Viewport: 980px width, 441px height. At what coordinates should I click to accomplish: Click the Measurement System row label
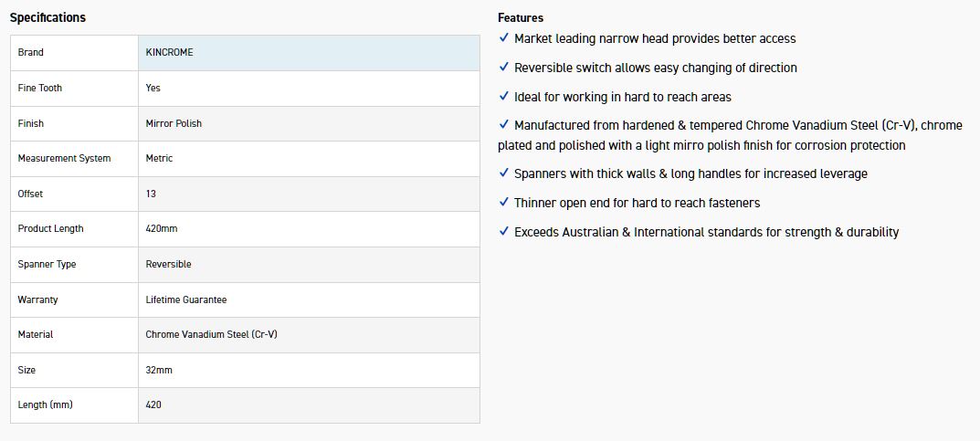[x=64, y=159]
